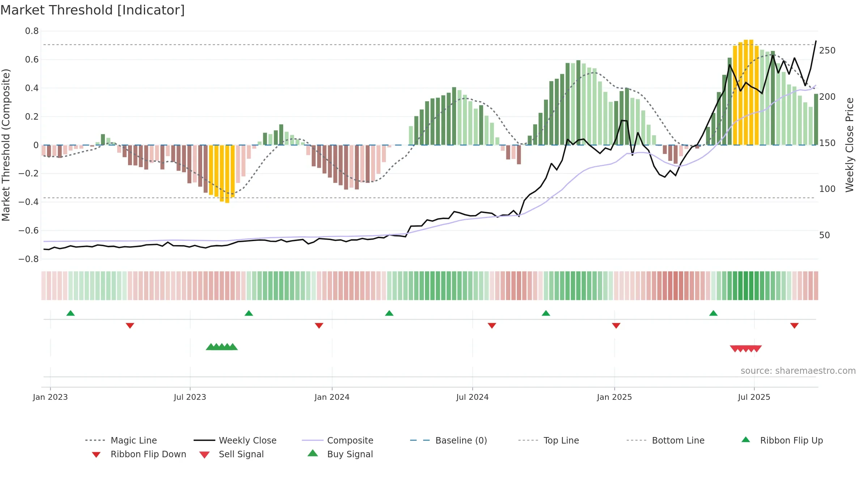Click the Sell Signal triangle in the legend
The height and width of the screenshot is (488, 868).
204,455
